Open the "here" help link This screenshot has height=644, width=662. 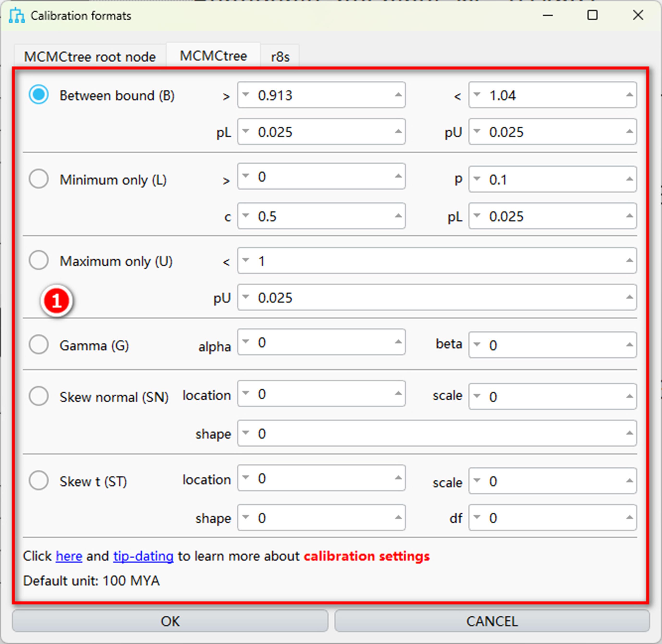[69, 556]
